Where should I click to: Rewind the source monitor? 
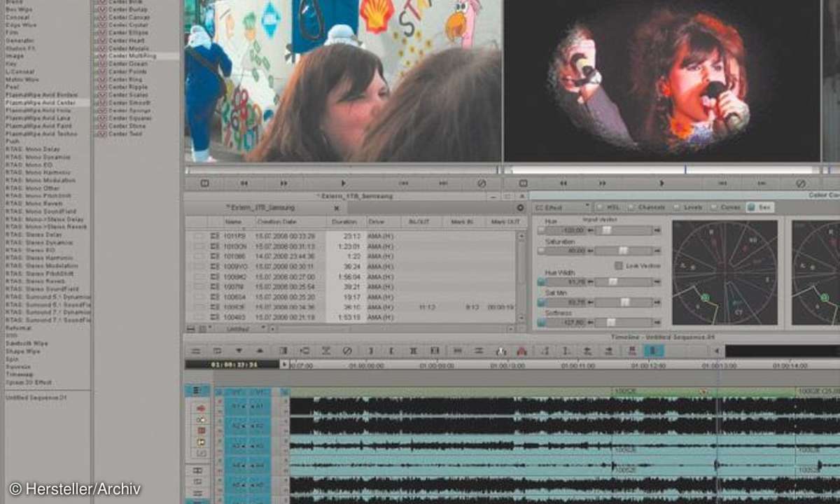pos(244,183)
